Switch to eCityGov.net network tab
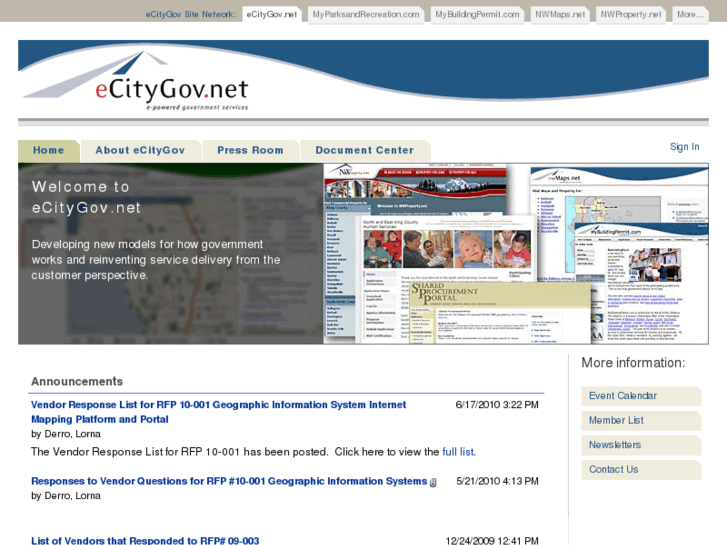The image size is (727, 545). tap(272, 14)
